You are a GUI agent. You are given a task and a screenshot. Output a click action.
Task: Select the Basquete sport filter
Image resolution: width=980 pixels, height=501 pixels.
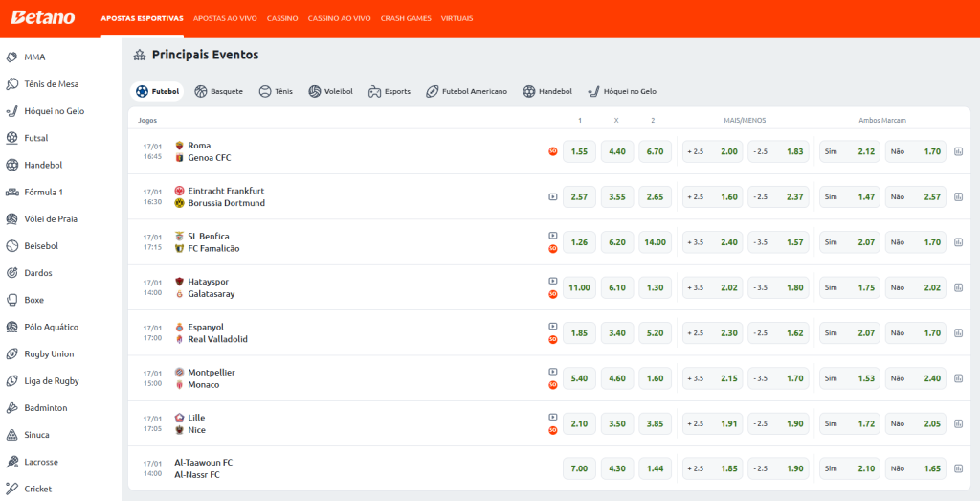tap(218, 92)
